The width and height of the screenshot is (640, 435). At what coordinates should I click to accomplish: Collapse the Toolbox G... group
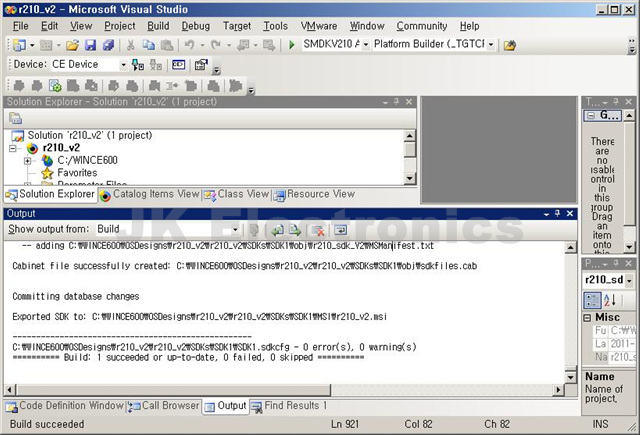coord(590,116)
